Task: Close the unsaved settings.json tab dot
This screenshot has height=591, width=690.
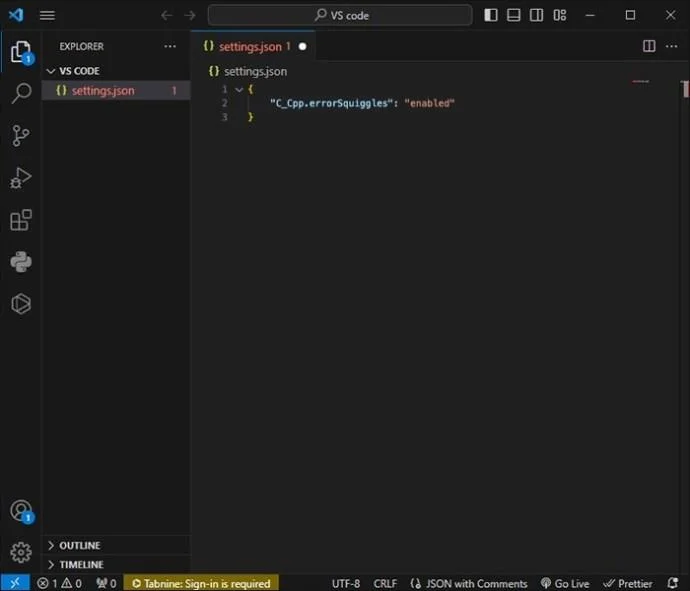Action: 302,46
